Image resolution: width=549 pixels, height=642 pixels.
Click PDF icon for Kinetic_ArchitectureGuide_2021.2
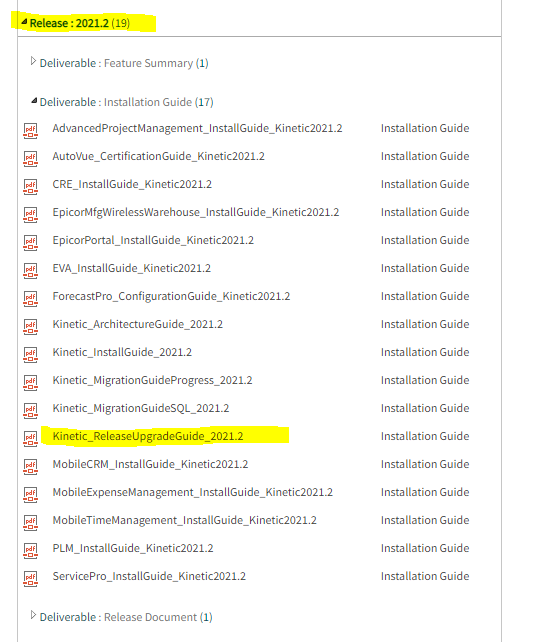pos(30,326)
